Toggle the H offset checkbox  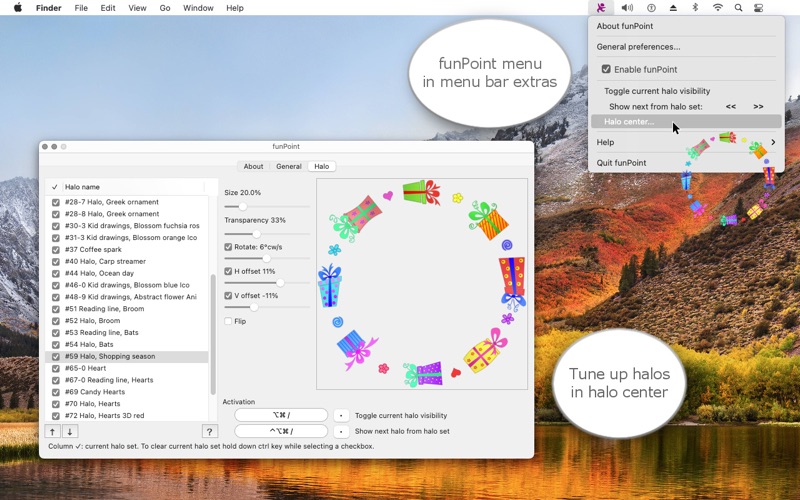pos(228,271)
